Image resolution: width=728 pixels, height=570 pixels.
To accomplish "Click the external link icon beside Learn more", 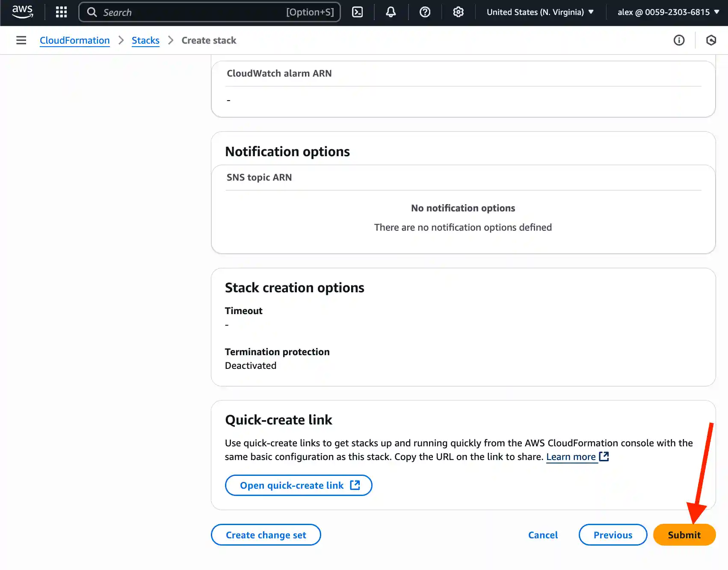I will point(604,457).
